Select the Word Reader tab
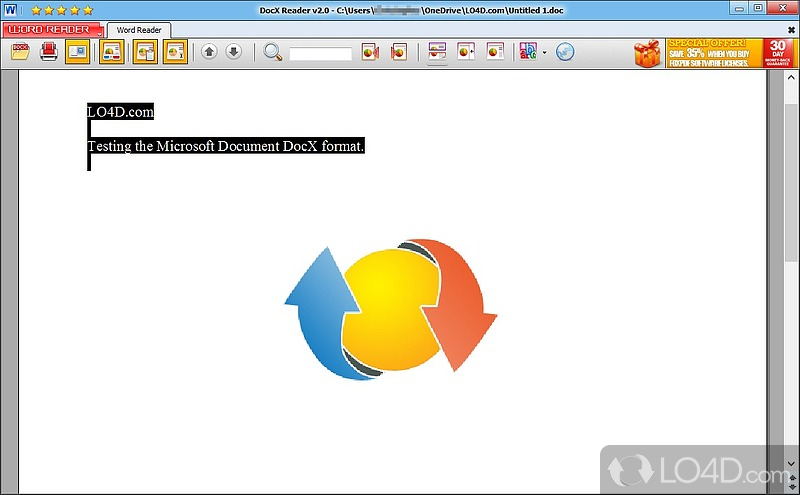The image size is (800, 495). [139, 30]
